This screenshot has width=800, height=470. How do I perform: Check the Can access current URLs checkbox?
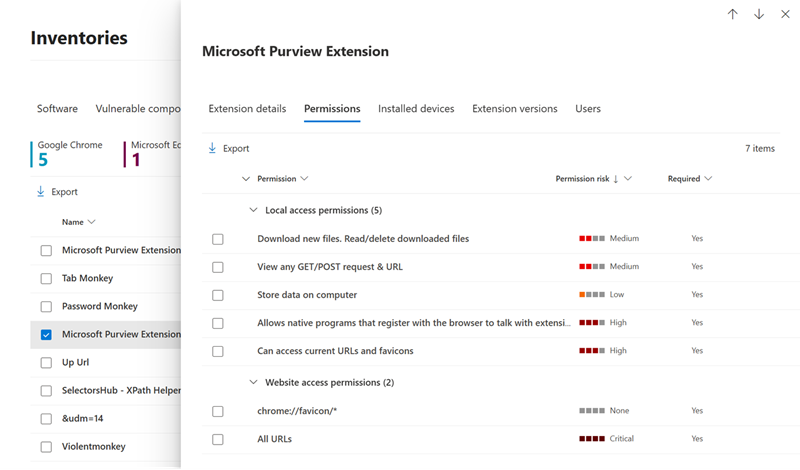tap(218, 351)
